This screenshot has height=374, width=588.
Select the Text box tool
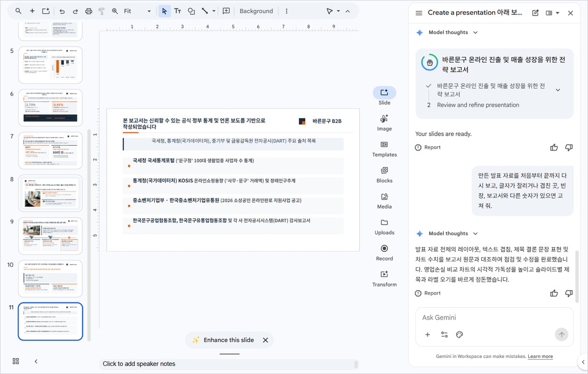tap(178, 11)
